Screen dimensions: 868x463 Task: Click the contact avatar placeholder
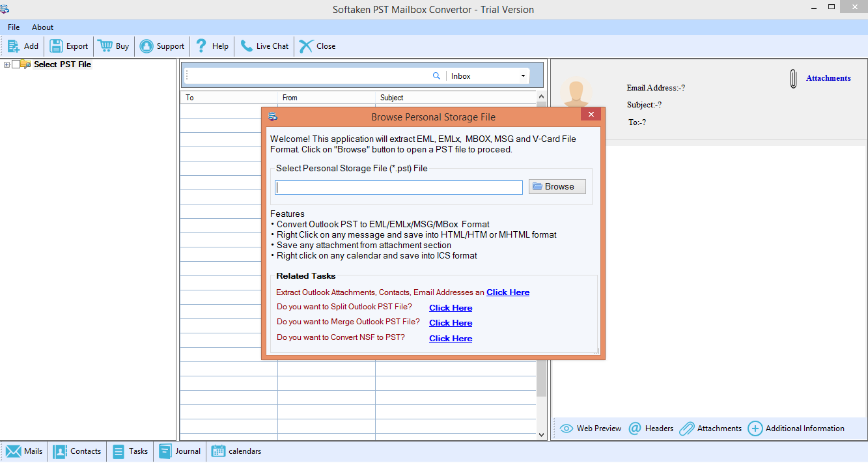tap(576, 93)
